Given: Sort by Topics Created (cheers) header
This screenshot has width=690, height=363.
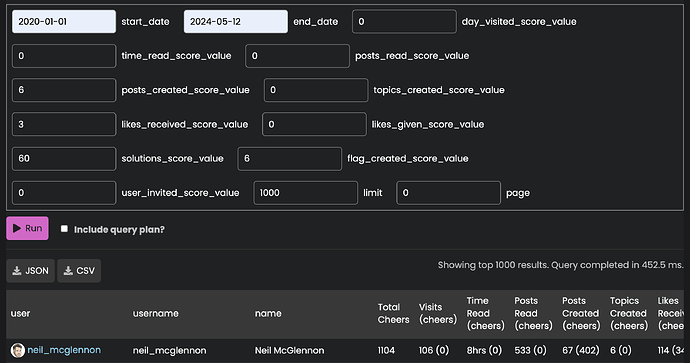Looking at the screenshot, I should point(629,313).
